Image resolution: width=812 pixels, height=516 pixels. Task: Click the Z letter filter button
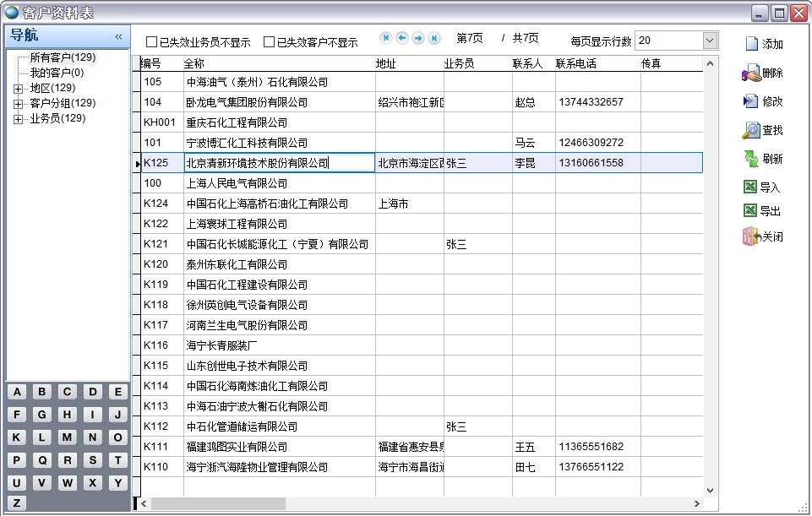pyautogui.click(x=15, y=504)
